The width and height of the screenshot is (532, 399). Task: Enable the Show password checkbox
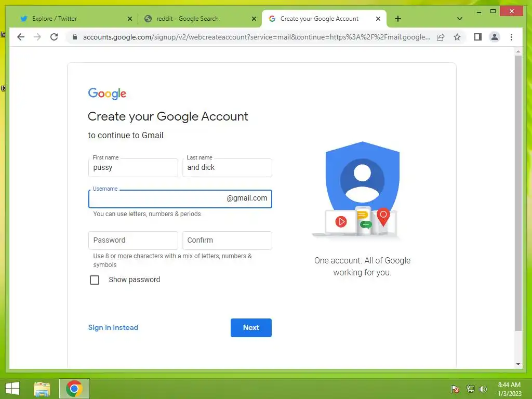pos(95,280)
